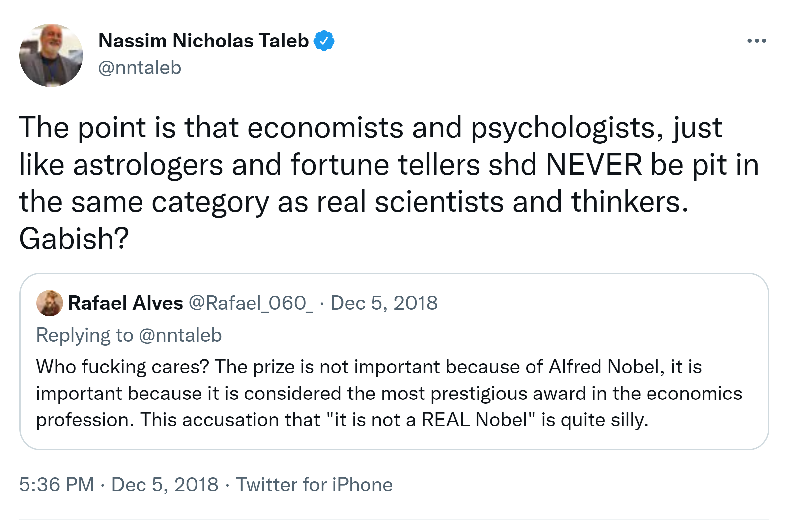Open the three-dot more options menu
The width and height of the screenshot is (789, 532).
click(x=757, y=41)
